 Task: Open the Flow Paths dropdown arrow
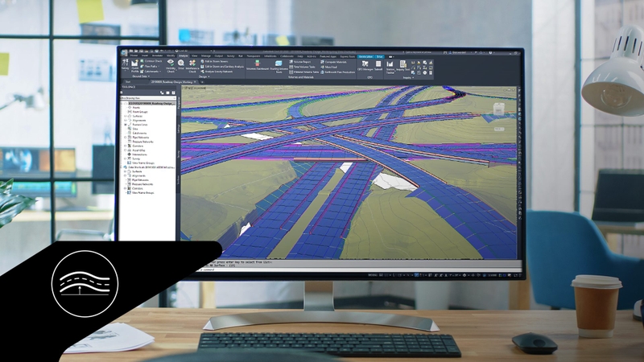[159, 66]
